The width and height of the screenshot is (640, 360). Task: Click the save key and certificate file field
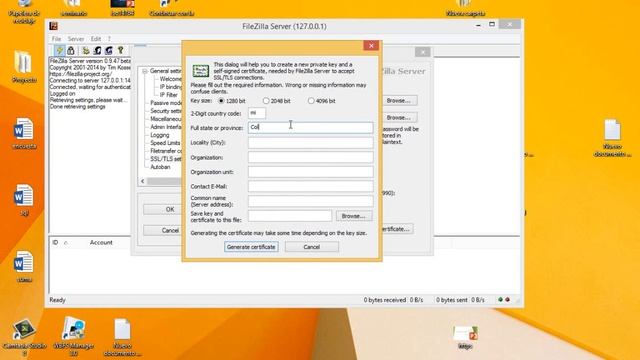pos(290,216)
